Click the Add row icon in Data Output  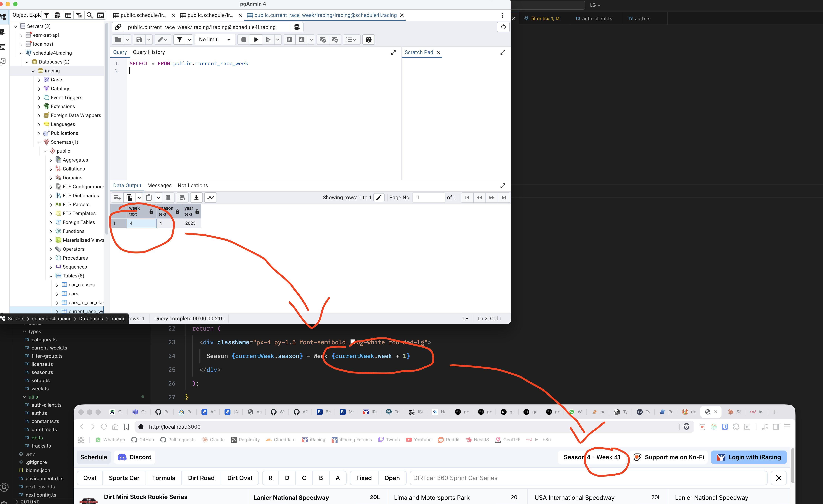(117, 198)
